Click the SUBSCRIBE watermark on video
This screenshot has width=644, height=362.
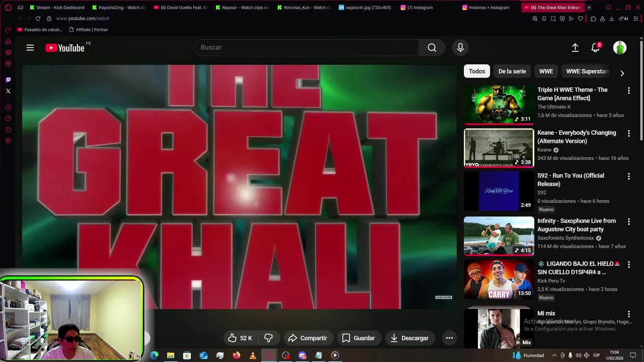pos(443,297)
